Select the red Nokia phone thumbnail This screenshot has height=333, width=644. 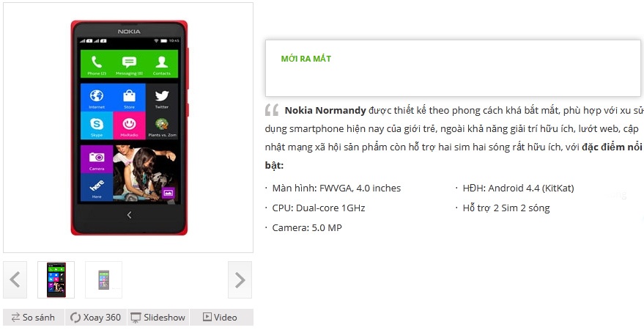56,279
